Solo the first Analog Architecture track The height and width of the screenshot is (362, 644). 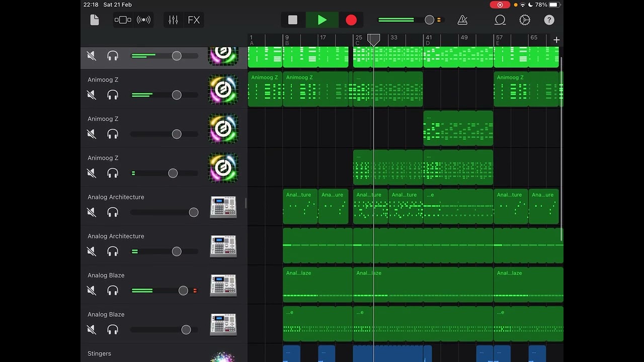pos(113,212)
